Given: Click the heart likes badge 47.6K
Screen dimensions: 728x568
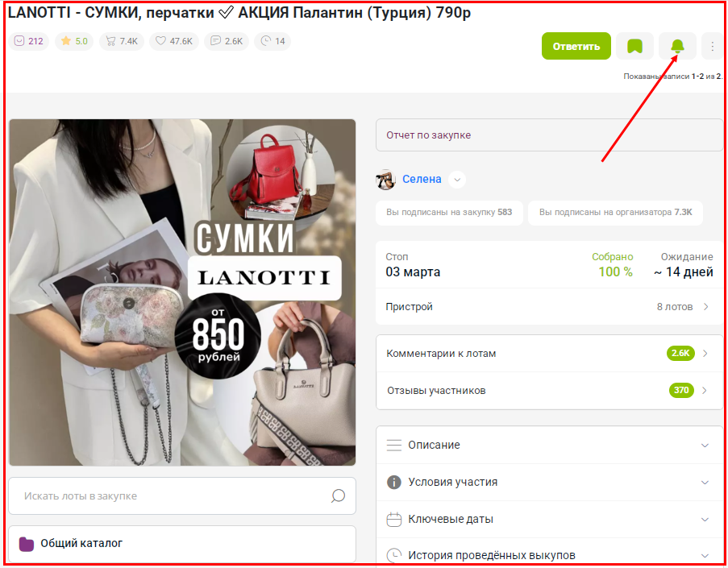Looking at the screenshot, I should coord(174,41).
